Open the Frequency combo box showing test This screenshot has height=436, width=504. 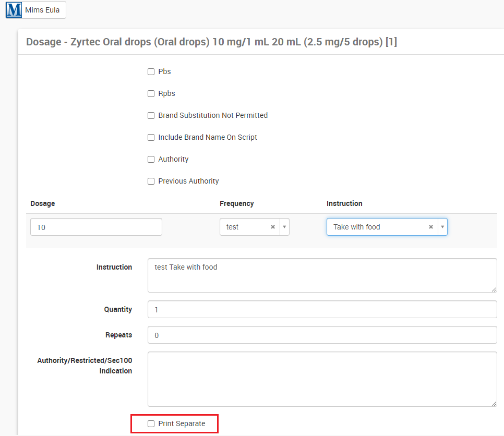tap(255, 227)
